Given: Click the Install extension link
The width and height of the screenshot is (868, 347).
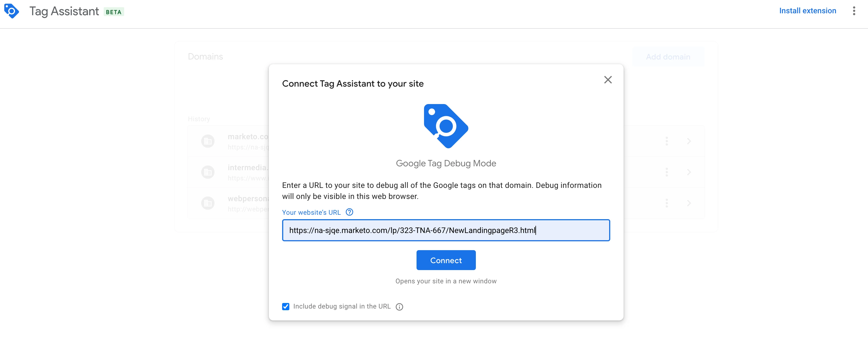Looking at the screenshot, I should 807,11.
